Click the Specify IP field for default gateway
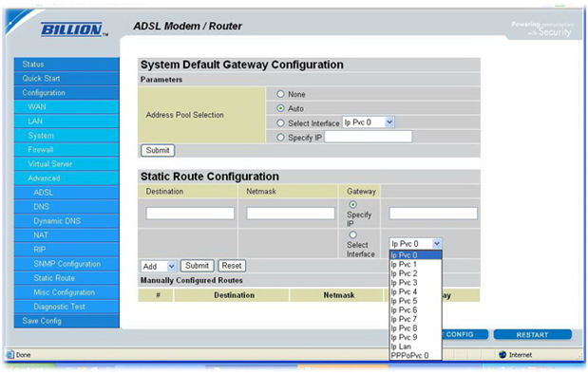The height and width of the screenshot is (374, 588). [369, 137]
